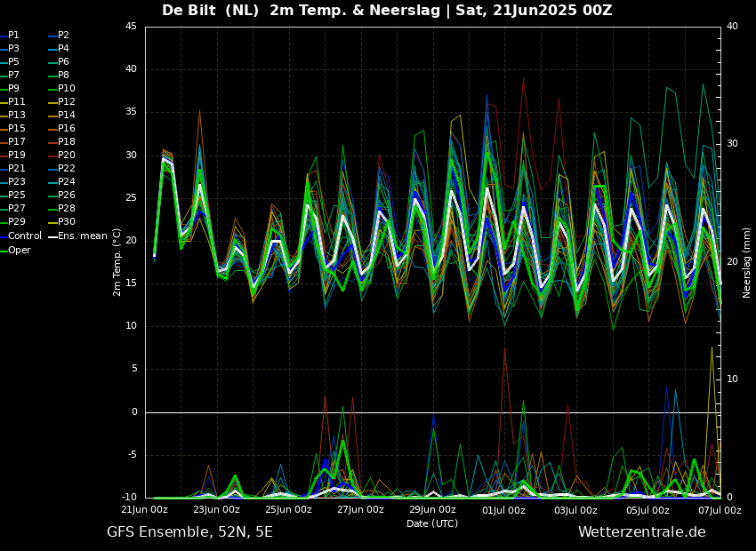Click the Neerslag (mm) axis label

[747, 261]
